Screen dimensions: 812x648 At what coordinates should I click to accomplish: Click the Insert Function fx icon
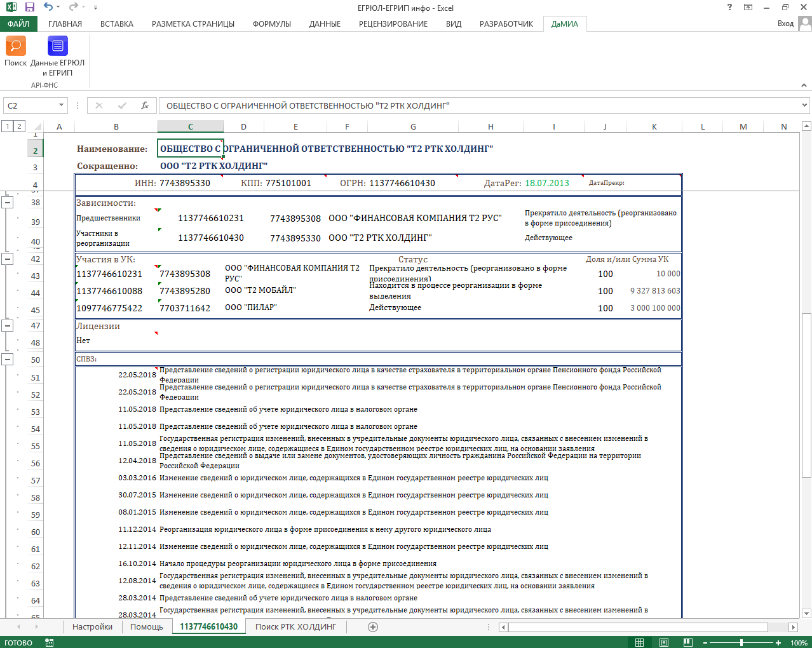tap(145, 105)
